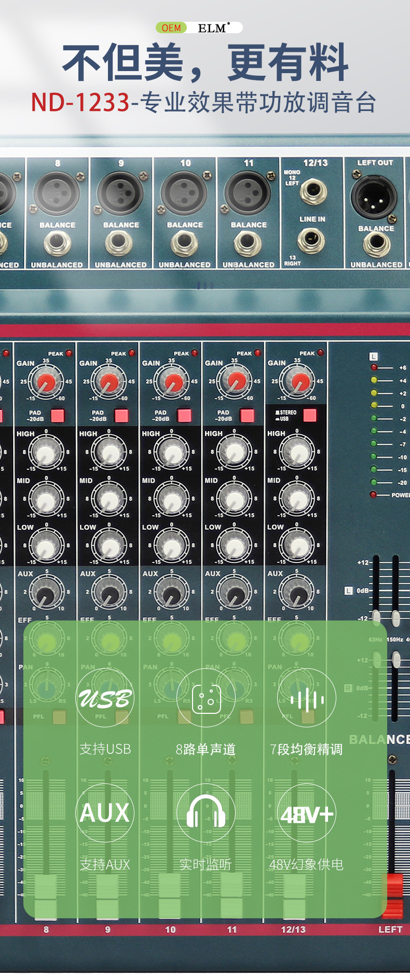Click the red POWER LED indicator
Screen dimensions: 410x980
point(373,494)
